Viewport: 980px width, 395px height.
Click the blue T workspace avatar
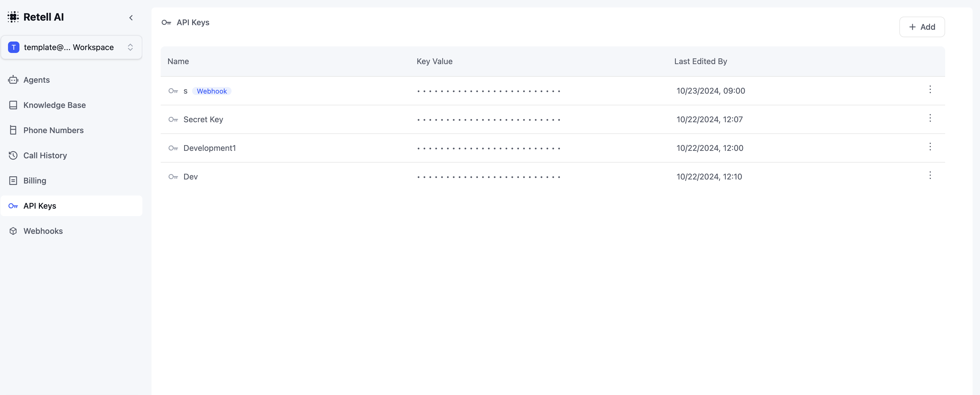[14, 47]
